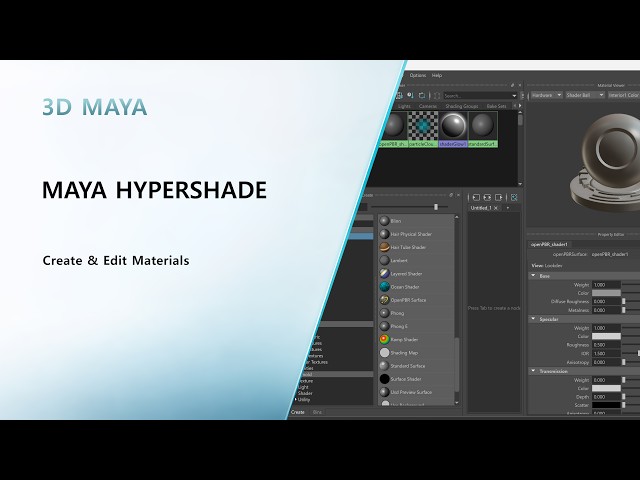Select the particleCloud checkered swatch
640x480 pixels.
[x=423, y=129]
